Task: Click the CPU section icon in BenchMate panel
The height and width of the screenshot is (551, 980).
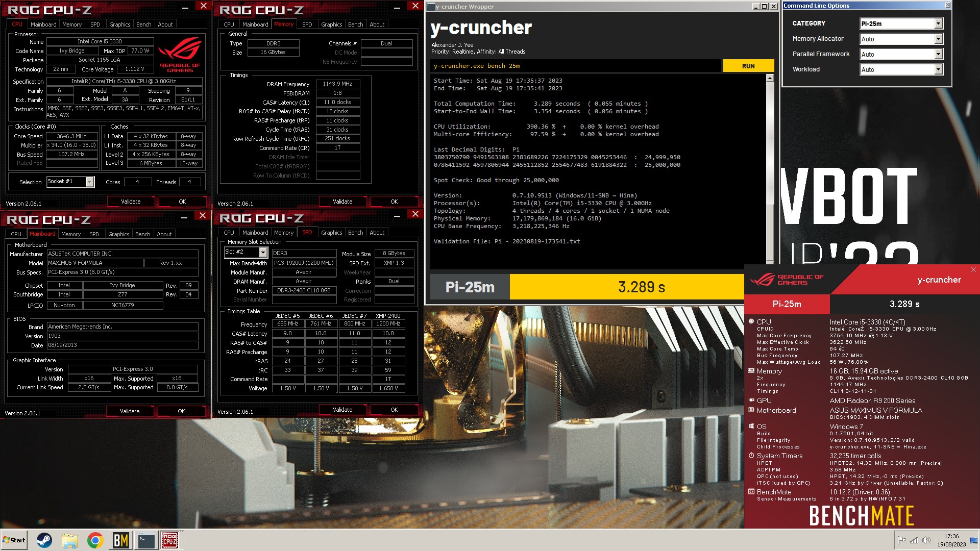Action: 751,321
